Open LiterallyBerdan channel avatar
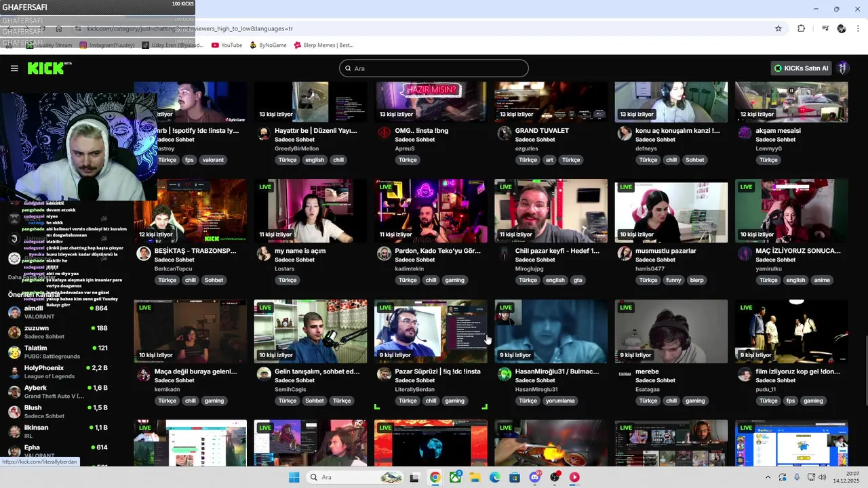Image resolution: width=868 pixels, height=488 pixels. pyautogui.click(x=384, y=374)
